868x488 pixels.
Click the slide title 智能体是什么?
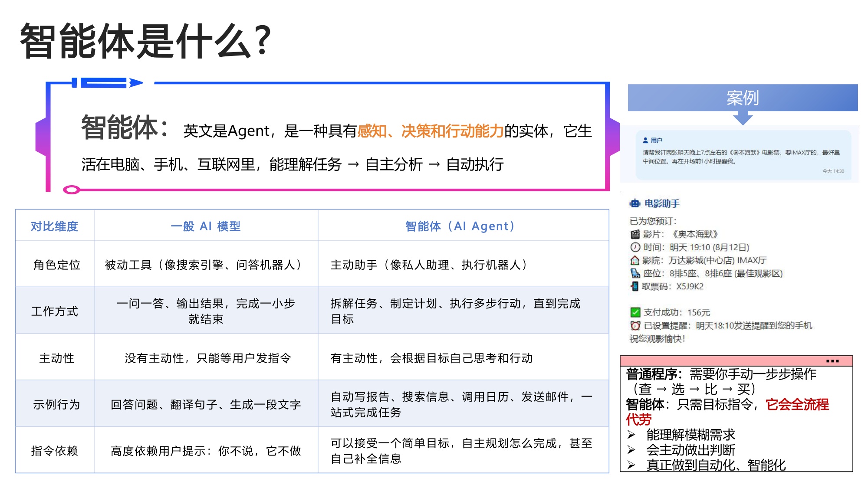(x=146, y=41)
